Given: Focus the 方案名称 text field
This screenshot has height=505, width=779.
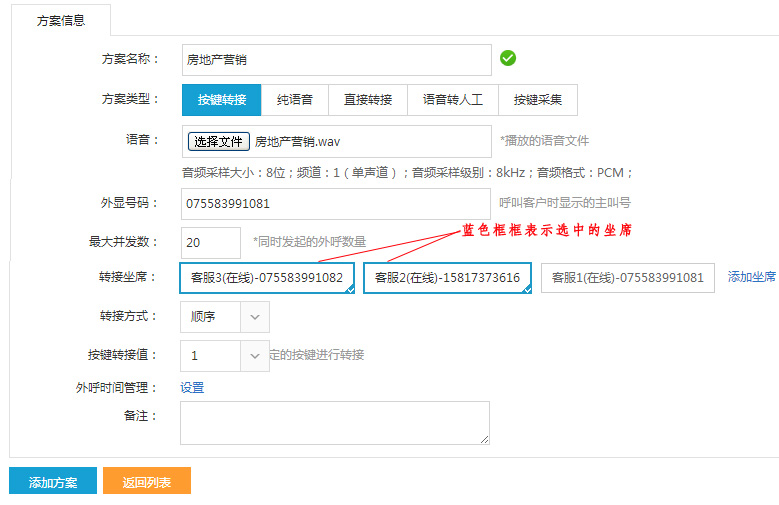Looking at the screenshot, I should click(336, 60).
